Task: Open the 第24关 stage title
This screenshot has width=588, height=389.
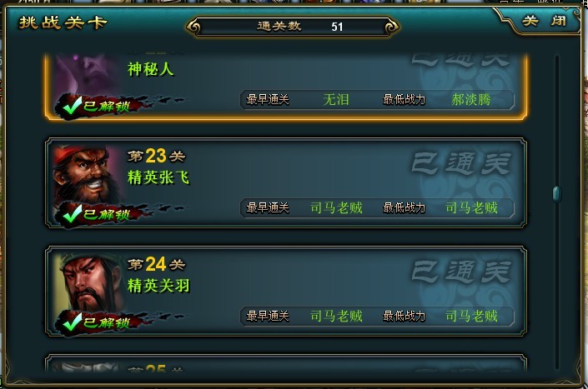Action: [x=156, y=264]
